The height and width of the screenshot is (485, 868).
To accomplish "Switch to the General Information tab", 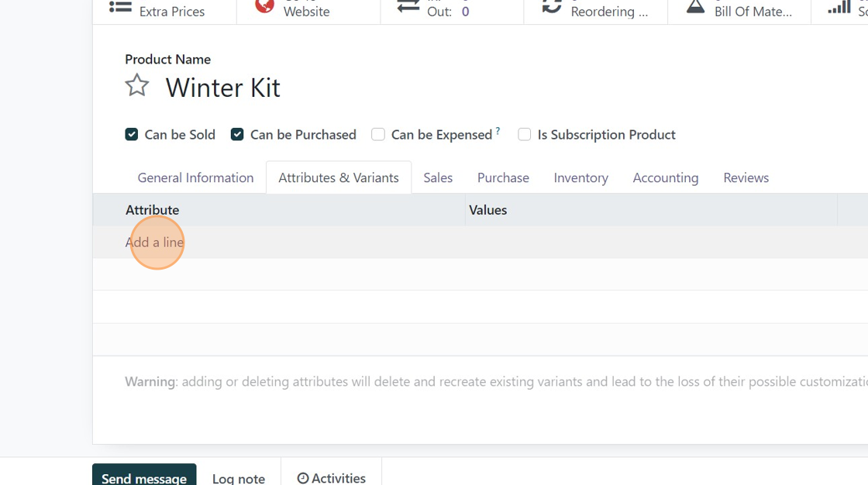I will coord(195,177).
